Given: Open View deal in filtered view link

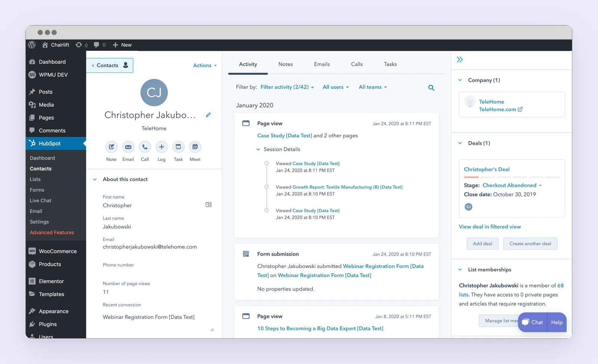Looking at the screenshot, I should point(490,227).
